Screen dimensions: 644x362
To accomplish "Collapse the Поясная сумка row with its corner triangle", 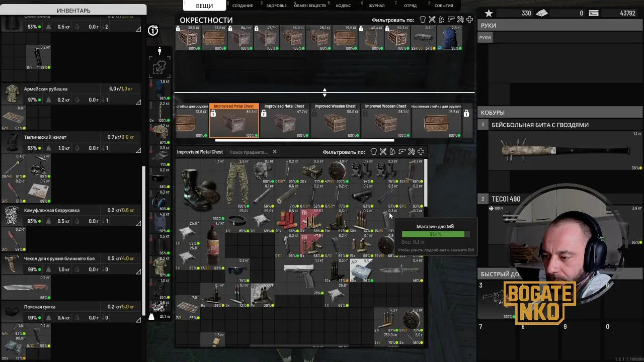I will click(x=138, y=319).
